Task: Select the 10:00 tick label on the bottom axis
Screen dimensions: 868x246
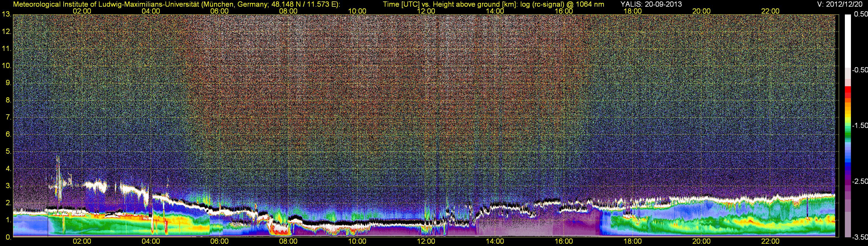Action: (x=357, y=241)
